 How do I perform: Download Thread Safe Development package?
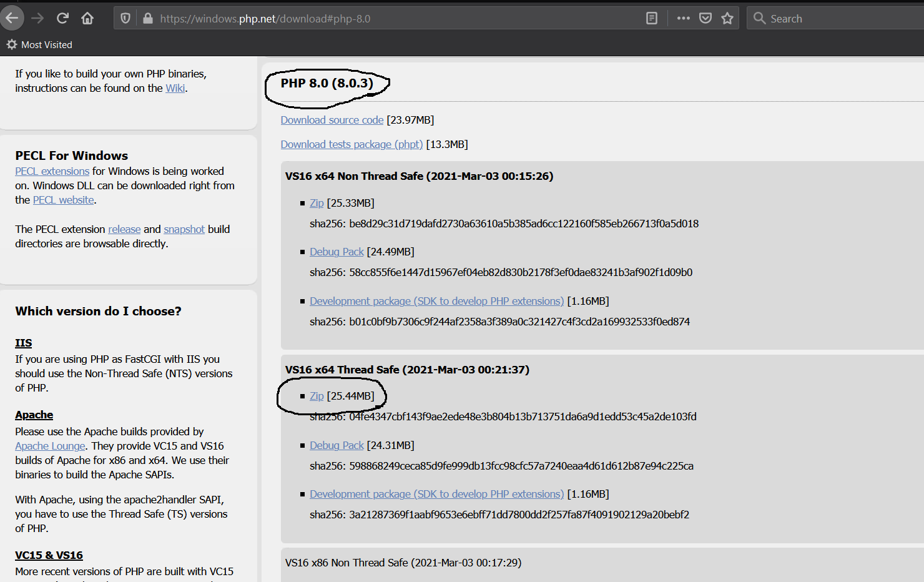[436, 494]
